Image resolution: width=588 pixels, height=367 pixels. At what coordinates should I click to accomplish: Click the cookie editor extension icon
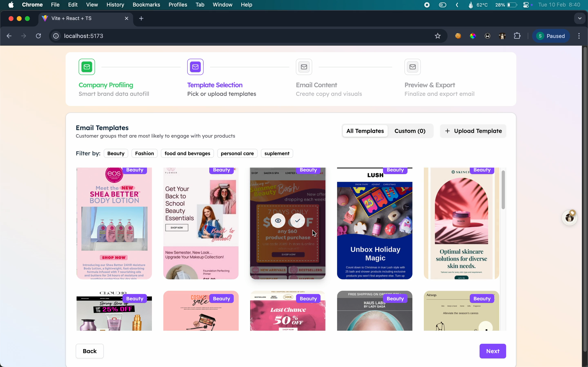point(458,36)
